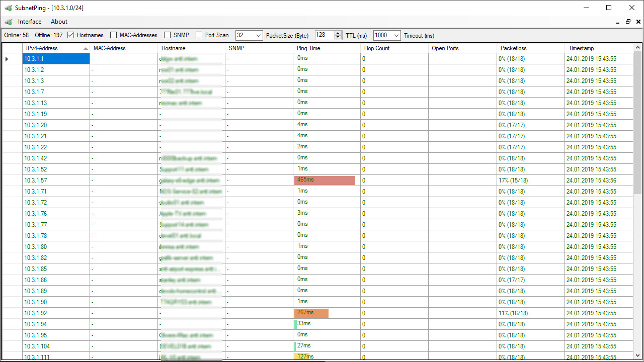Select the 10.3.1.92 address cell

[56, 313]
